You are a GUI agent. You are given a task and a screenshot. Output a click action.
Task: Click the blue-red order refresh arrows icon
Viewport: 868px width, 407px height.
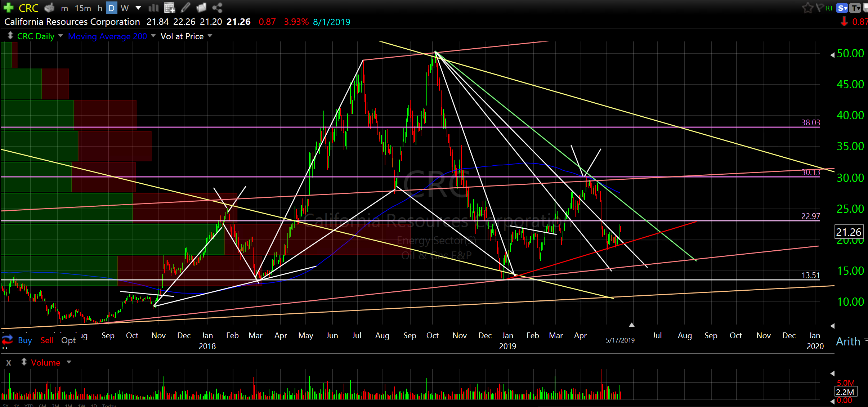pos(7,340)
